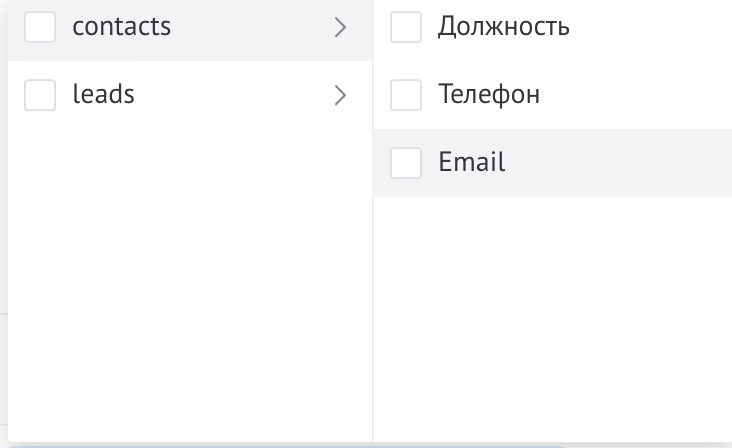Click the contacts label text

click(x=121, y=27)
